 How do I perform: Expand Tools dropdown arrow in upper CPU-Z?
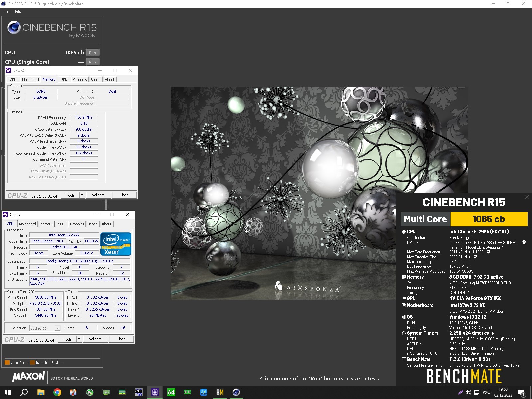point(82,195)
